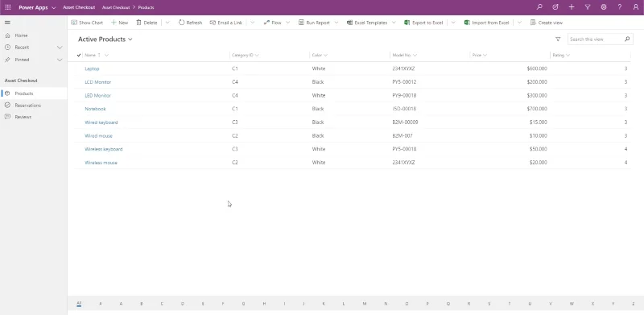Expand the Email a Link chevron
644x315 pixels.
click(252, 23)
